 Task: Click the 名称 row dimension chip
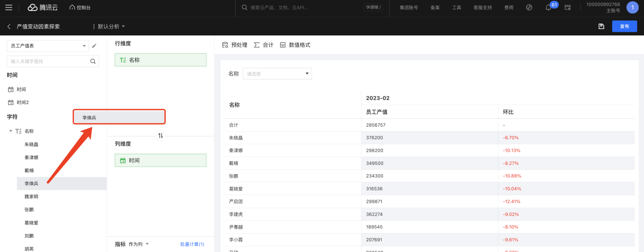[161, 60]
